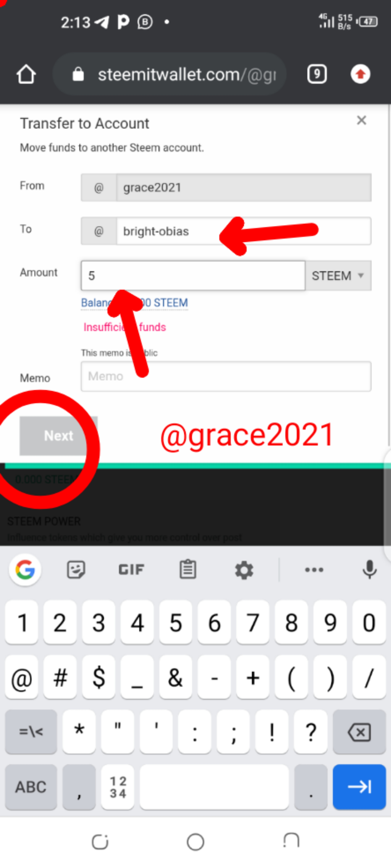This screenshot has height=868, width=391.
Task: Open the keyboard sticker emoji icon
Action: 76,570
